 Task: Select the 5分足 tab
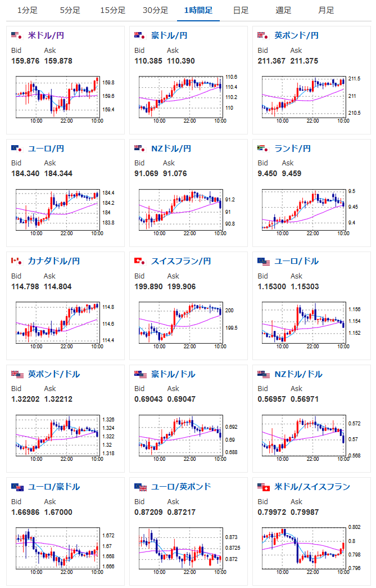[70, 11]
